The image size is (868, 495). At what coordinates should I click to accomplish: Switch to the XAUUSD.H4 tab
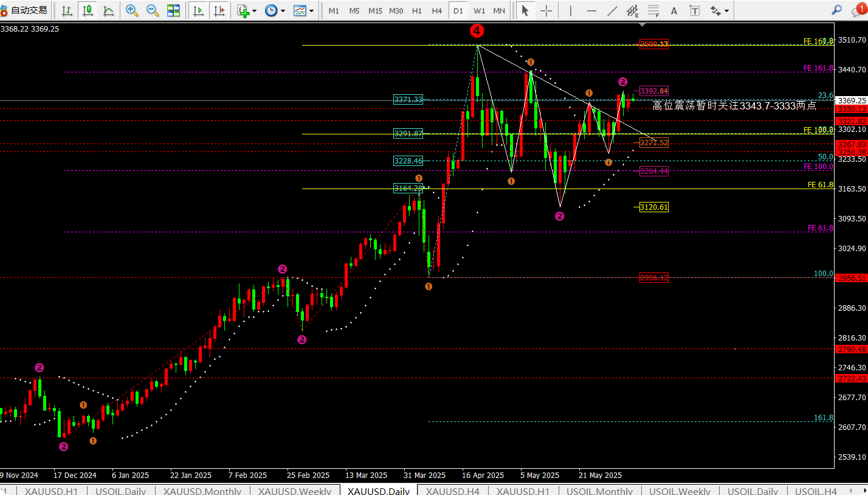pos(453,491)
